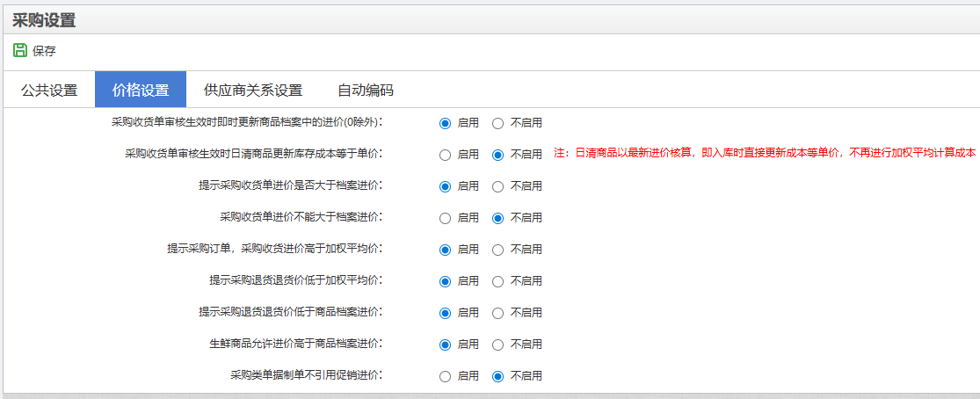Select 不启用 for 提示采购退货退货价低于商品档案进价

coord(498,313)
